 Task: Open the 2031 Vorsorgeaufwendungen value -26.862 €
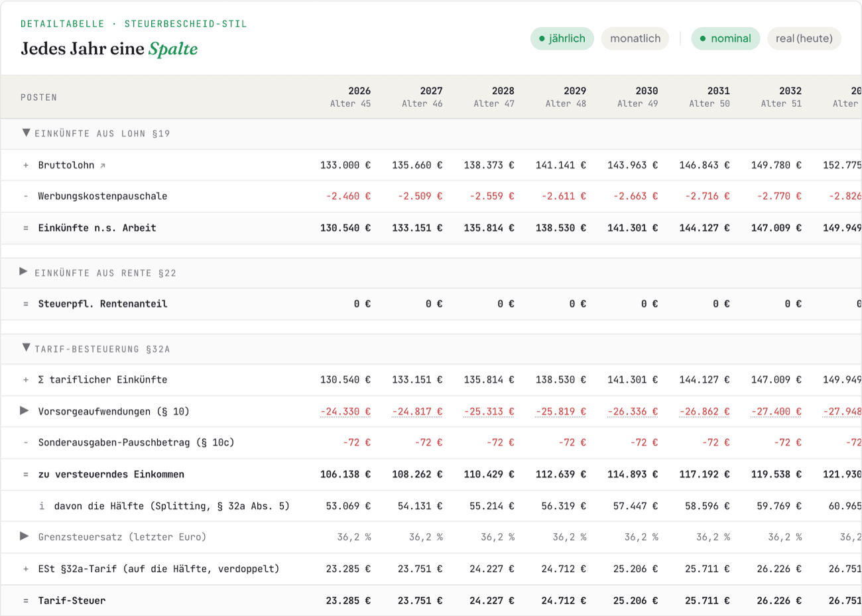click(x=704, y=412)
